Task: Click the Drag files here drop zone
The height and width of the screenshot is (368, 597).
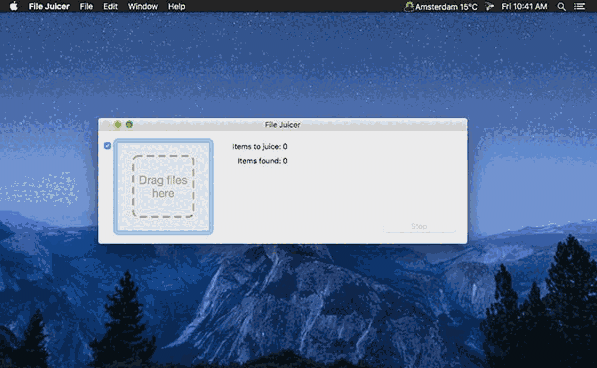Action: [163, 186]
